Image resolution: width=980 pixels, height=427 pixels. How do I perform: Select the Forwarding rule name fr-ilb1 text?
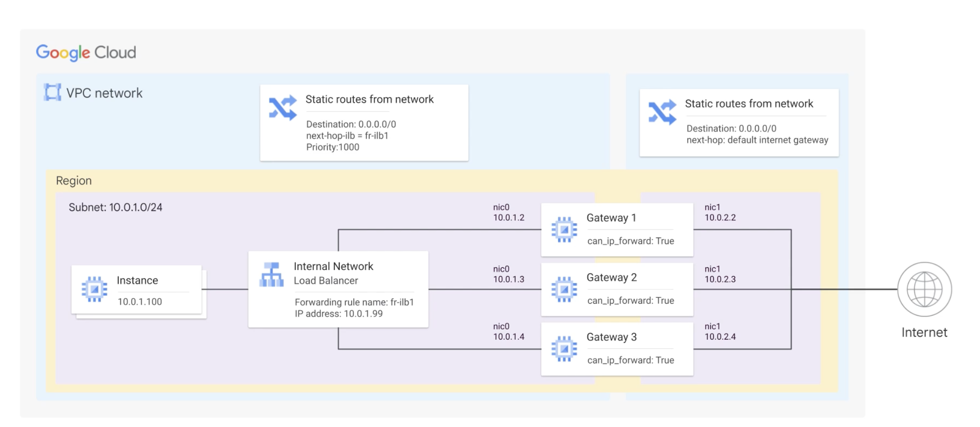354,302
